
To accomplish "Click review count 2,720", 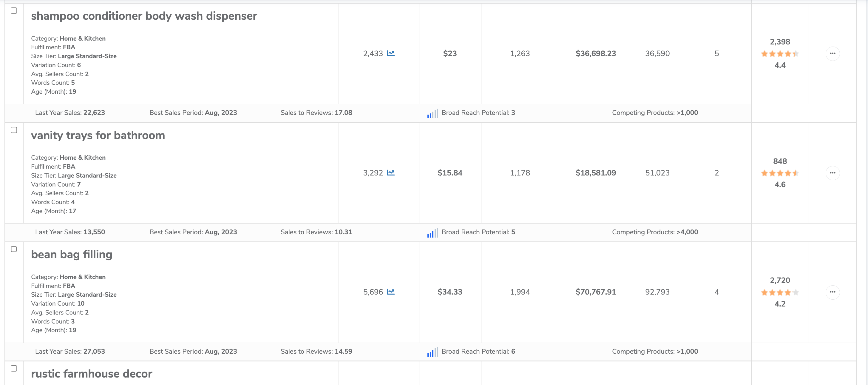I will pos(780,280).
